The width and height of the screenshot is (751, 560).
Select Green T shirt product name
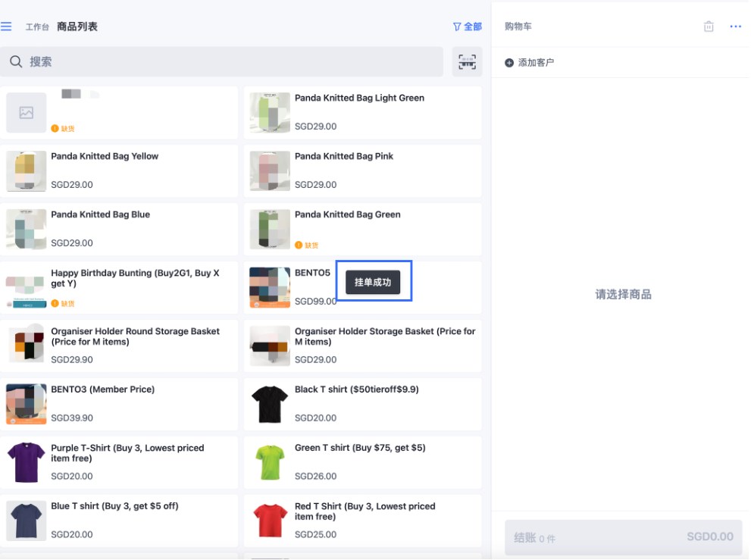click(360, 448)
